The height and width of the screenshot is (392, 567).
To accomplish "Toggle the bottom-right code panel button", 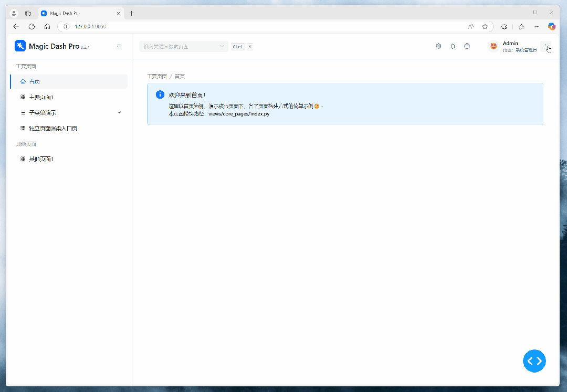I will pyautogui.click(x=534, y=361).
